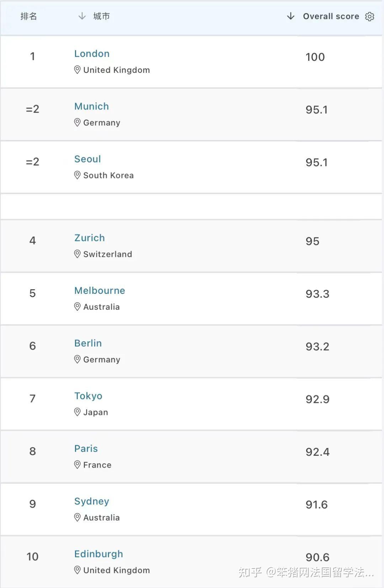
Task: Open the London city link
Action: point(92,54)
